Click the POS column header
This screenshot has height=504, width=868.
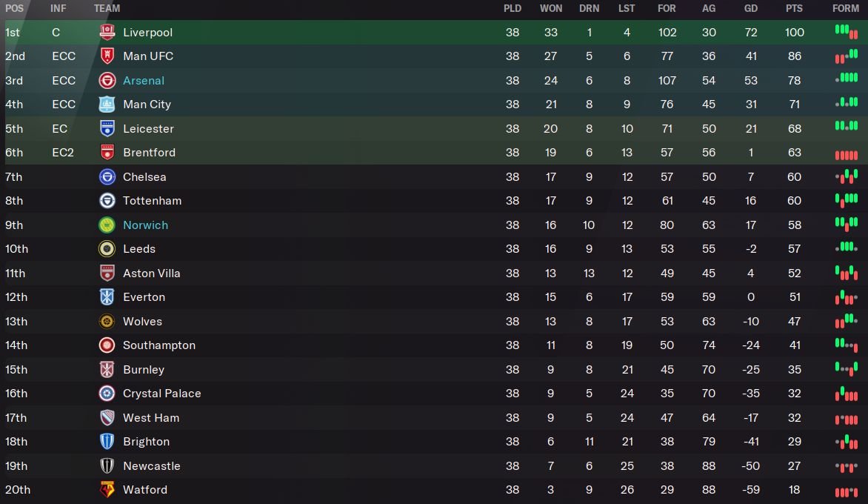pyautogui.click(x=14, y=8)
